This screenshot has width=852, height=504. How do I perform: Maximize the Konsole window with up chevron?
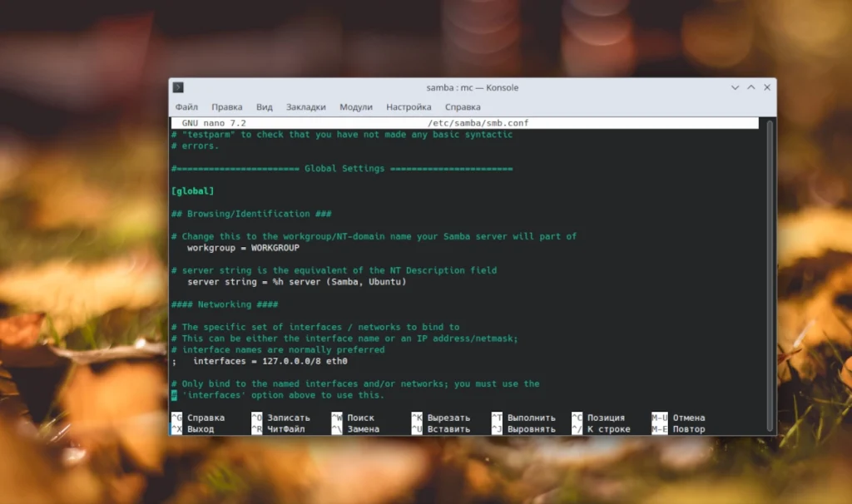click(751, 87)
